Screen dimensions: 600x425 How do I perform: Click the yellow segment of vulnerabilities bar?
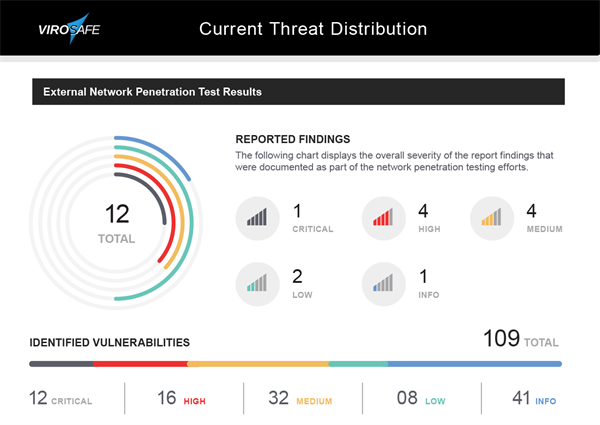click(x=258, y=364)
